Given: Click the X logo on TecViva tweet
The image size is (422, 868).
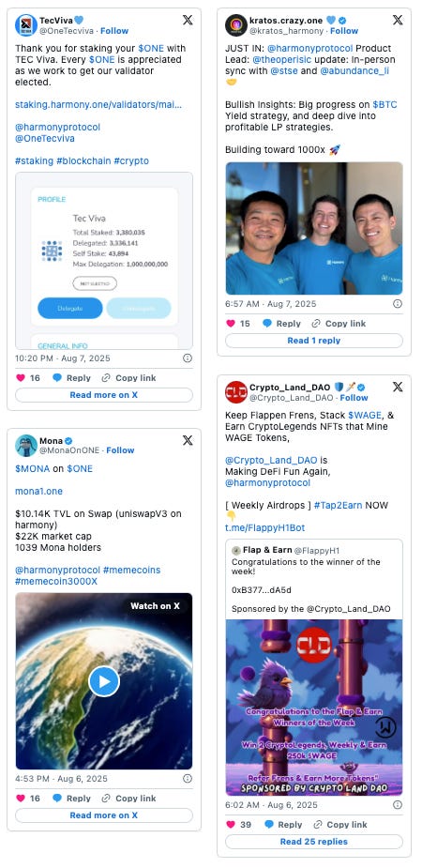Looking at the screenshot, I should (x=188, y=20).
